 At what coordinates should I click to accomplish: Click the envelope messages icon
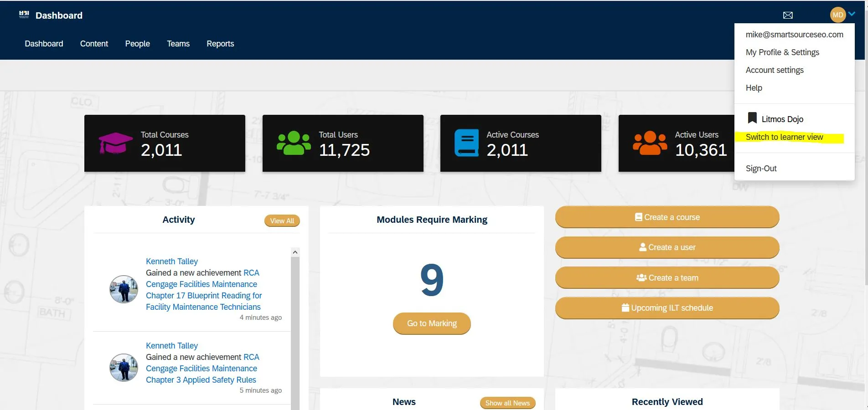point(788,15)
